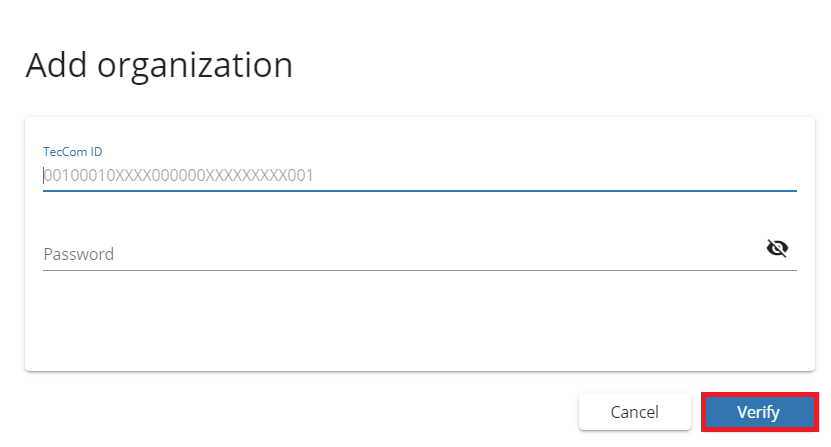The image size is (831, 447).
Task: Click the Password placeholder text
Action: coord(78,254)
